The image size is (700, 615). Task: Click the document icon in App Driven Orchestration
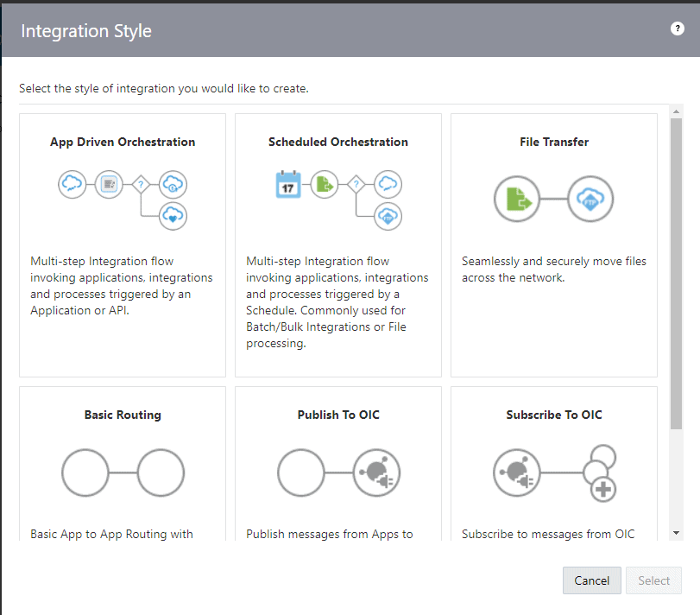coord(109,184)
